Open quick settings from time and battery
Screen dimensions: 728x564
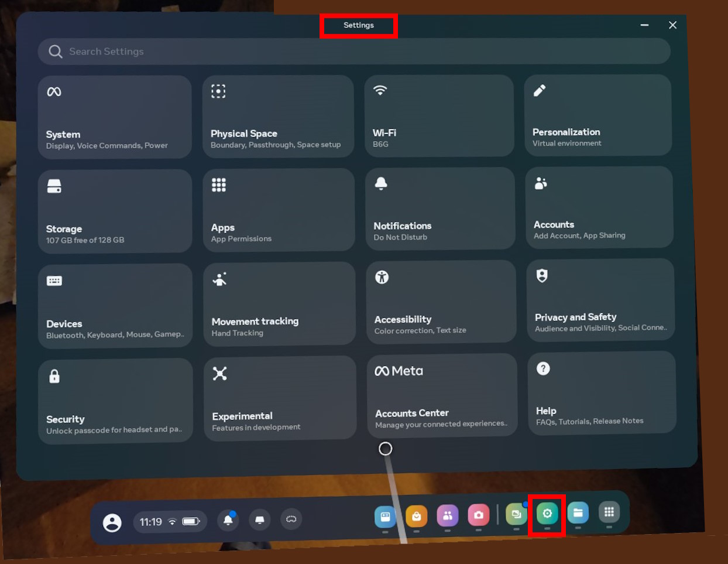[170, 521]
